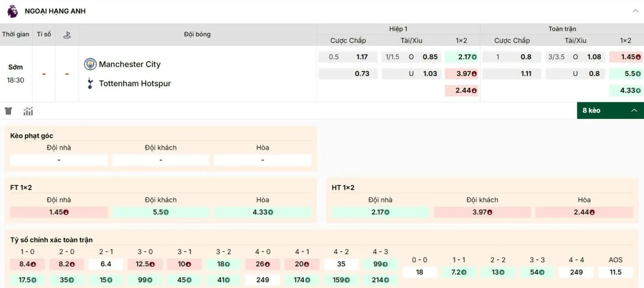Choose the AOS odds of 11.5
The width and height of the screenshot is (644, 288).
tap(616, 271)
